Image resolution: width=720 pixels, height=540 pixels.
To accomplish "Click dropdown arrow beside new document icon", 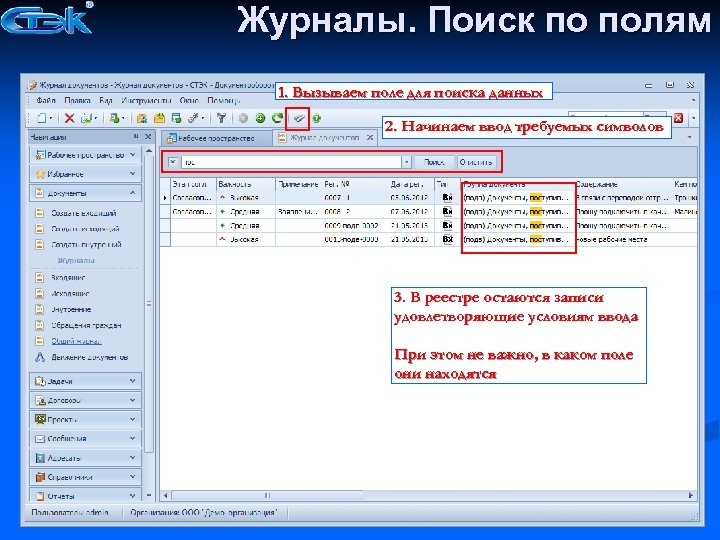I will 51,118.
